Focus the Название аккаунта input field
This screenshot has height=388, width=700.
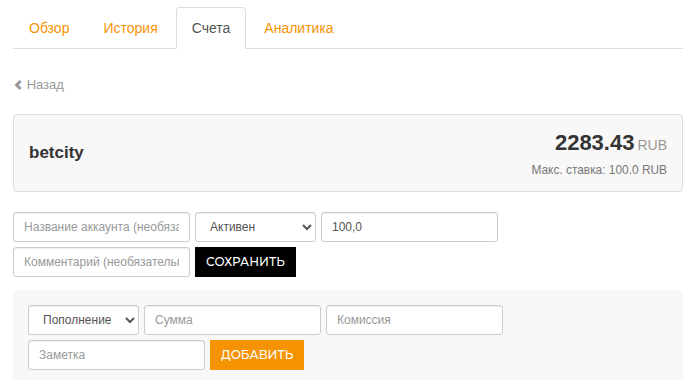pyautogui.click(x=101, y=227)
